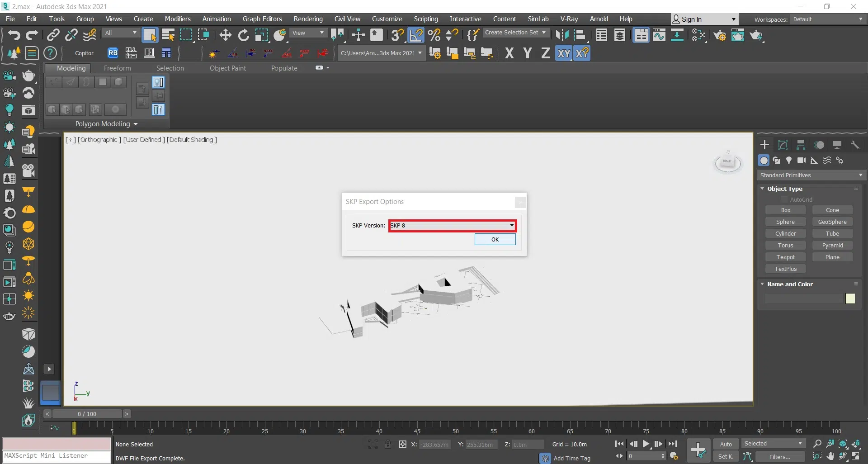The image size is (868, 464).
Task: Open the object color swatch
Action: [x=850, y=298]
